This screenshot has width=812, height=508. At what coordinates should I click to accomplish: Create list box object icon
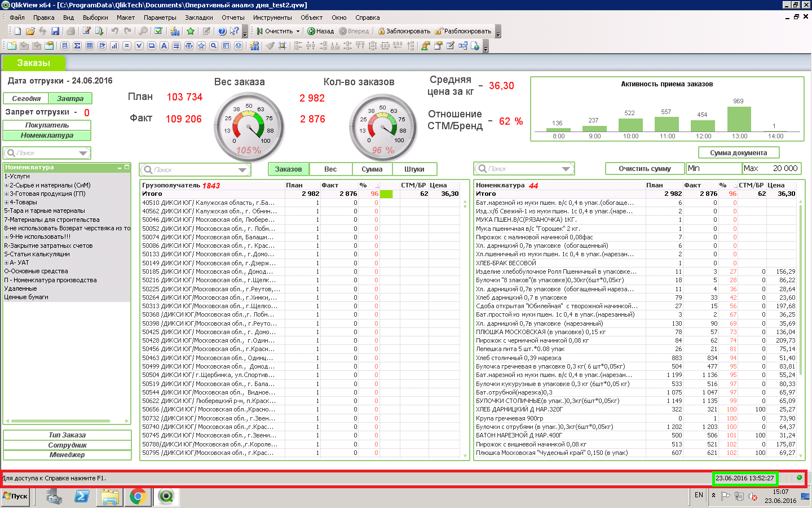pos(65,46)
